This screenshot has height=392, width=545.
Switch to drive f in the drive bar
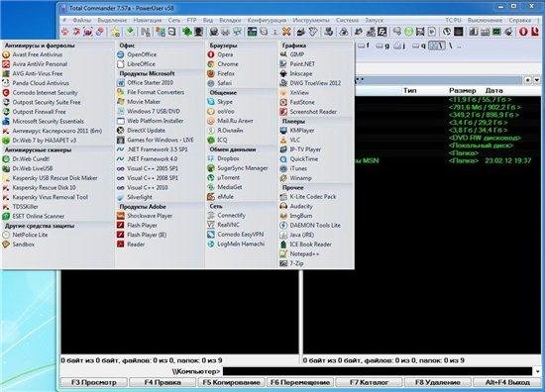pos(364,46)
